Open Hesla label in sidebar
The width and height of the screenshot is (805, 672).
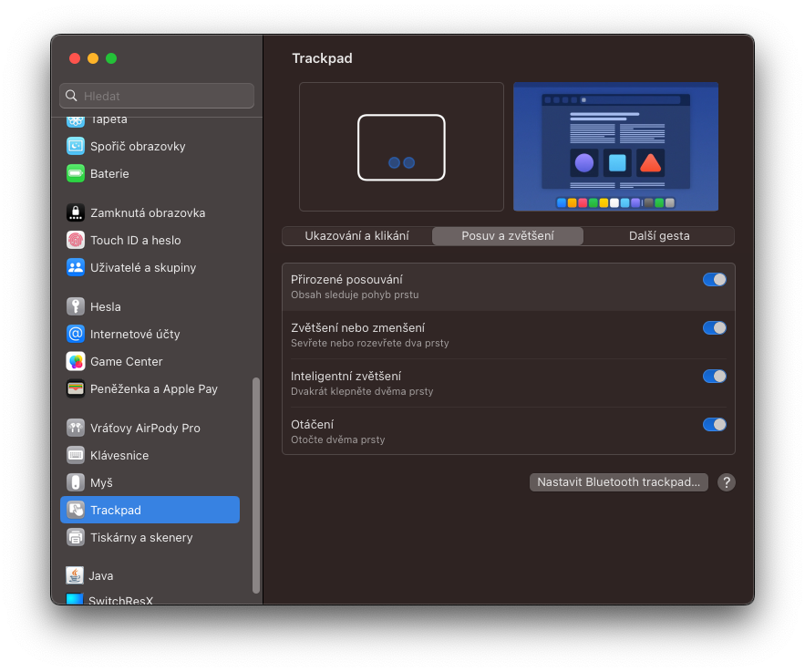coord(106,306)
